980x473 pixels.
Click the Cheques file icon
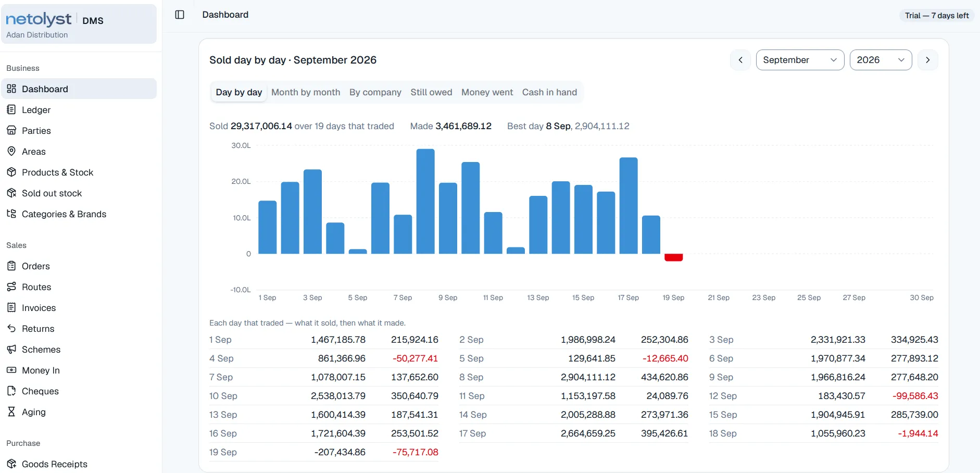click(x=11, y=391)
